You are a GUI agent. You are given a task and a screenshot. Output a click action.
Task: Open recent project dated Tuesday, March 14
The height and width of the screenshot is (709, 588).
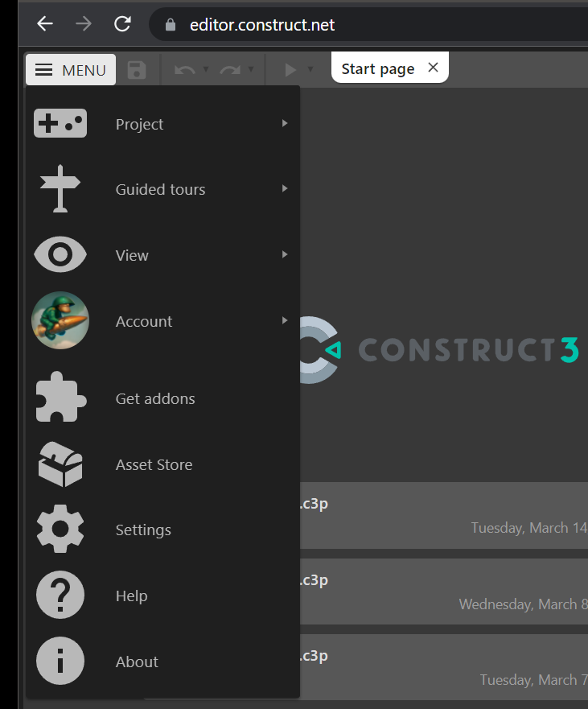(x=444, y=516)
